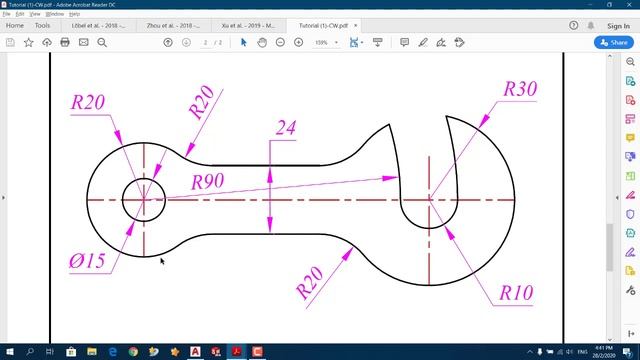
Task: Open Help question mark icon
Action: pyautogui.click(x=573, y=25)
